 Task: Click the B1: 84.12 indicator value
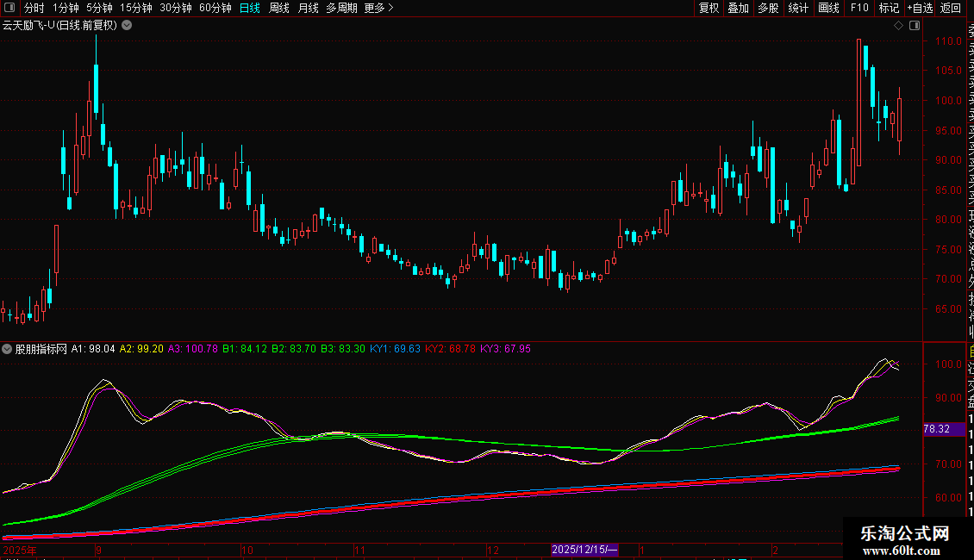[x=245, y=349]
